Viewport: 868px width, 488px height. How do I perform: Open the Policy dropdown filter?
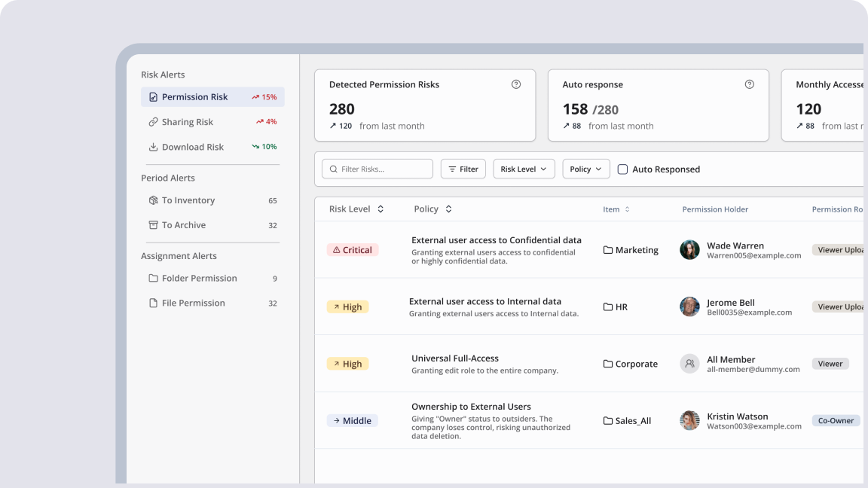click(x=586, y=169)
